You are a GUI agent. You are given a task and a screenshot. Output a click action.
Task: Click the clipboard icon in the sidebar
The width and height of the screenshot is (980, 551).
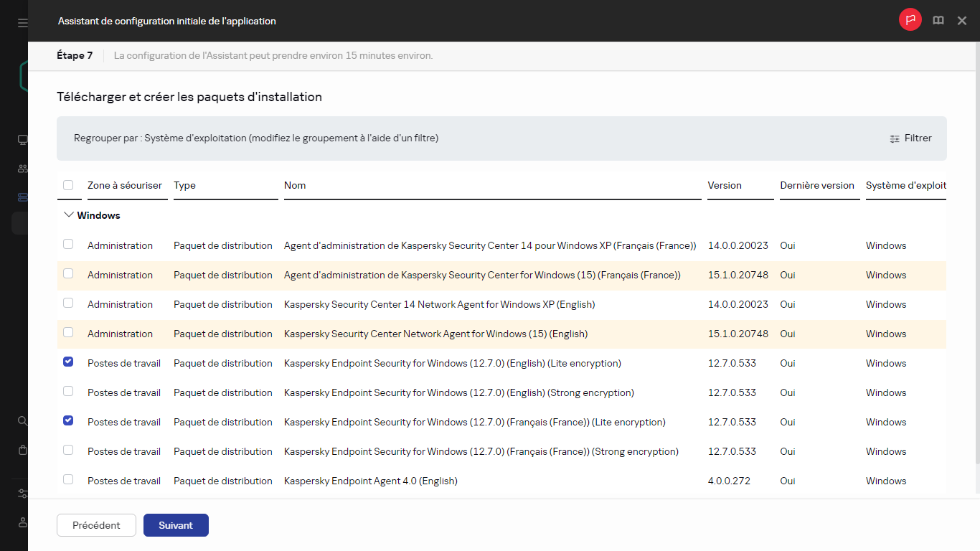(22, 450)
